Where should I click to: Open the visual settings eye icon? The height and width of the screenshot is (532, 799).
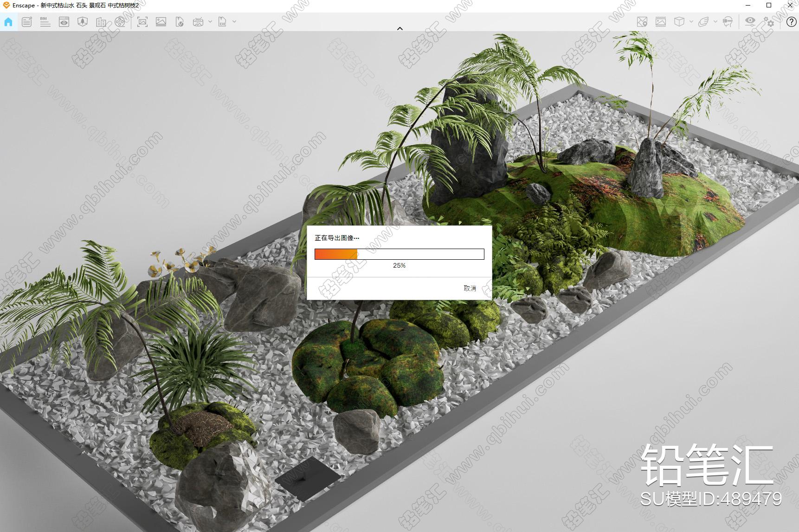tap(750, 22)
